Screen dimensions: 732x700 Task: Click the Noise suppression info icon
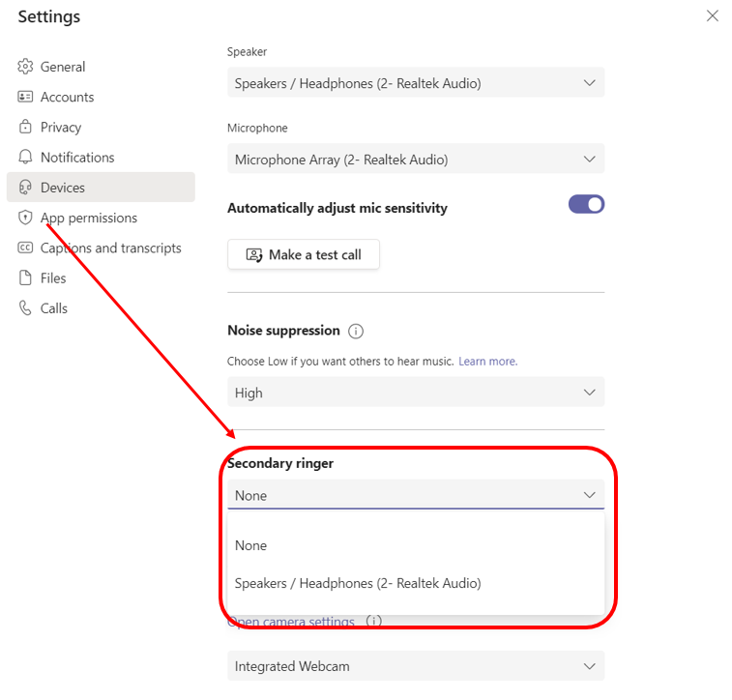[356, 332]
